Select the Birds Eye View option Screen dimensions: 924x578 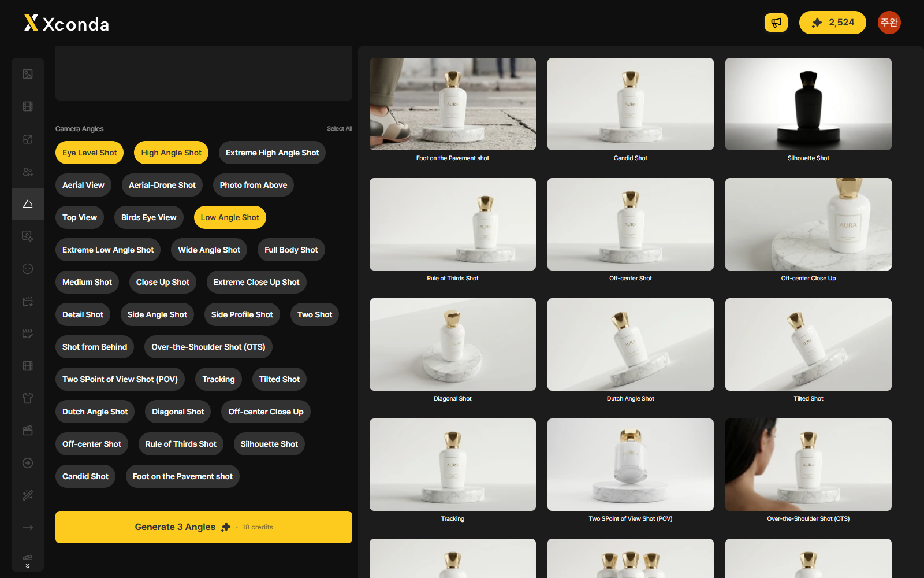pyautogui.click(x=149, y=217)
